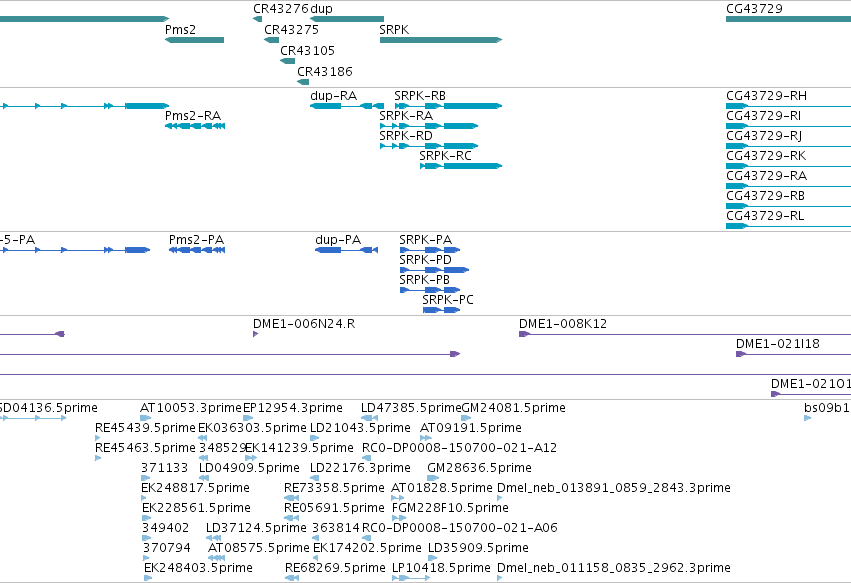Select the RE45463.5prime EST label
This screenshot has height=583, width=851.
pyautogui.click(x=145, y=448)
